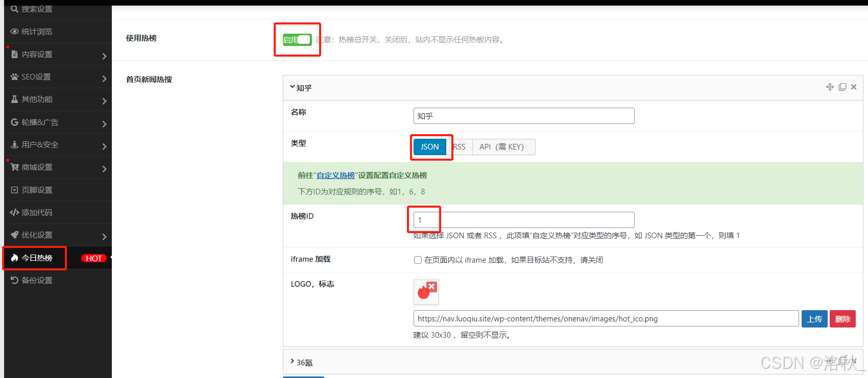Click the rocket icon beside 优化设置

pos(14,235)
